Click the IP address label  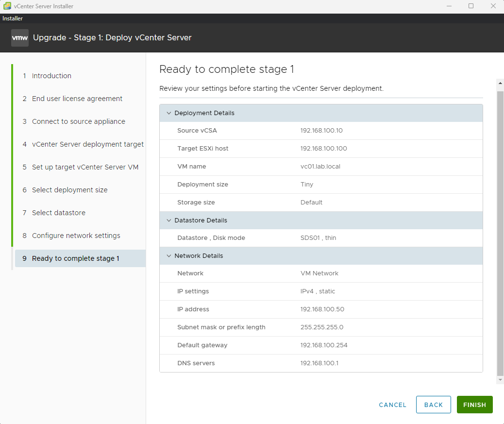point(193,309)
